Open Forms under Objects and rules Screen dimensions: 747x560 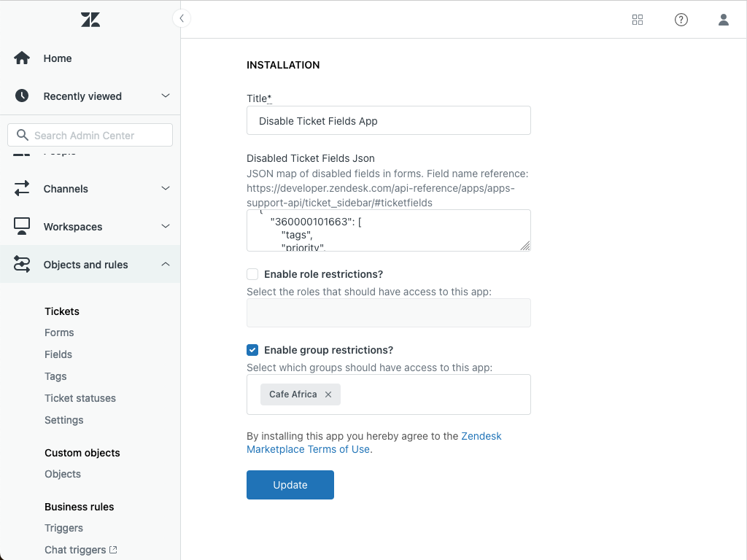pos(59,332)
